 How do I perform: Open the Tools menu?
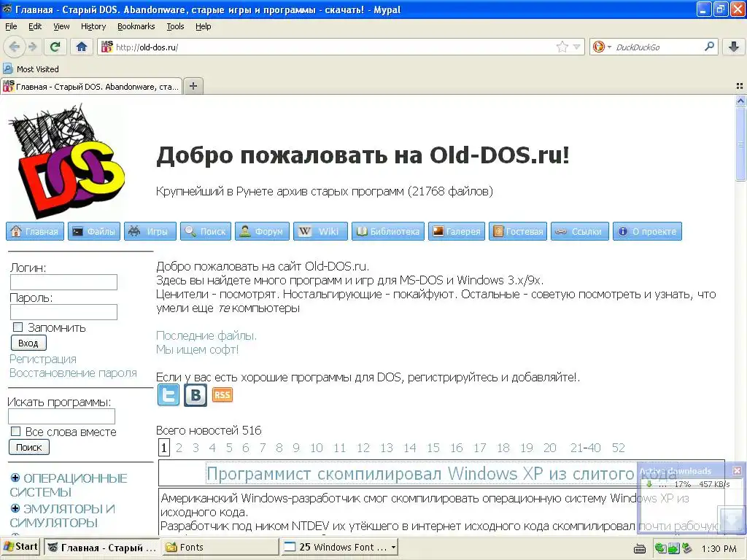tap(175, 26)
